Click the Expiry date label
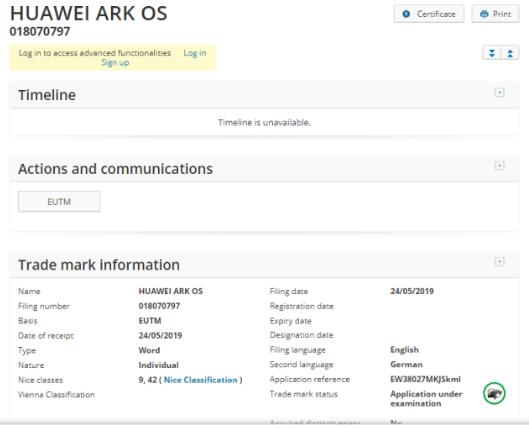The image size is (529, 429). [x=290, y=321]
